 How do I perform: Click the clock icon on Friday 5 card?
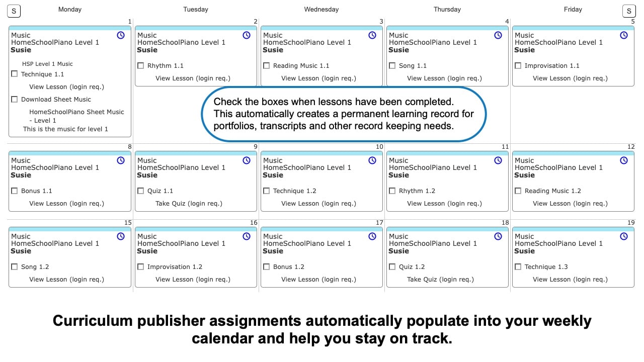point(624,35)
